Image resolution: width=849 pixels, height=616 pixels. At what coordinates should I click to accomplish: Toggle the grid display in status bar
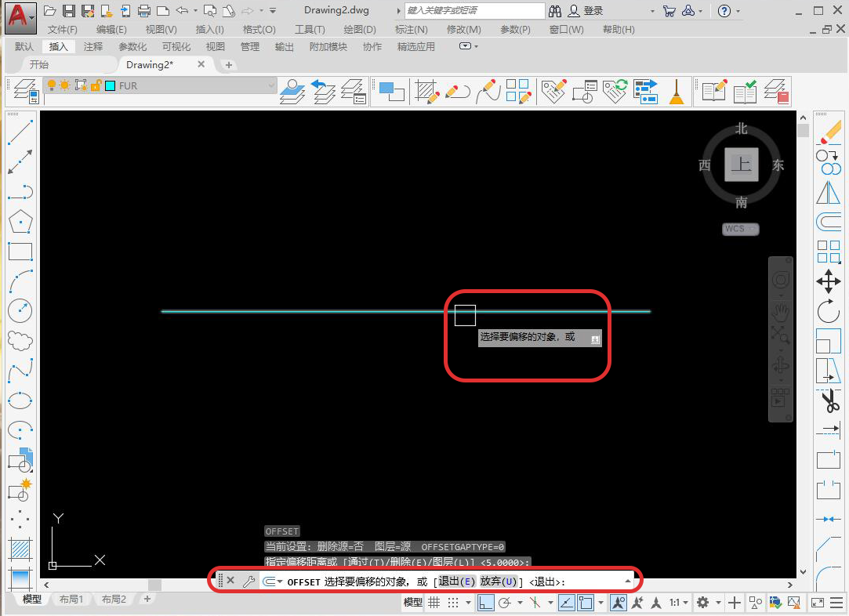tap(434, 603)
